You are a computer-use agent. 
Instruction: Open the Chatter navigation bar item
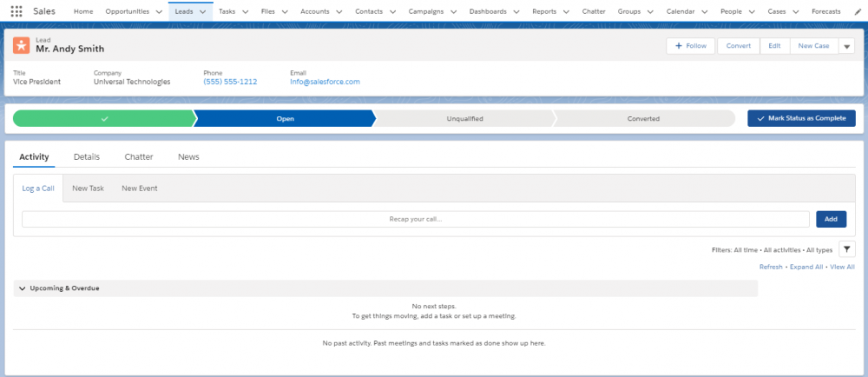tap(594, 11)
